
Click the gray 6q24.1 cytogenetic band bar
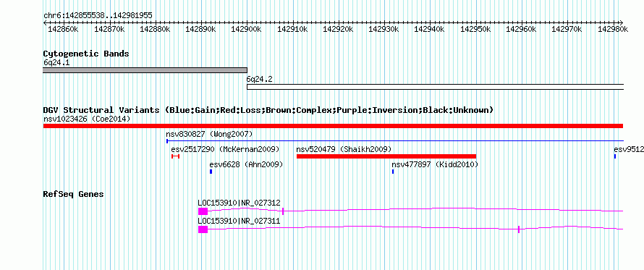click(145, 70)
